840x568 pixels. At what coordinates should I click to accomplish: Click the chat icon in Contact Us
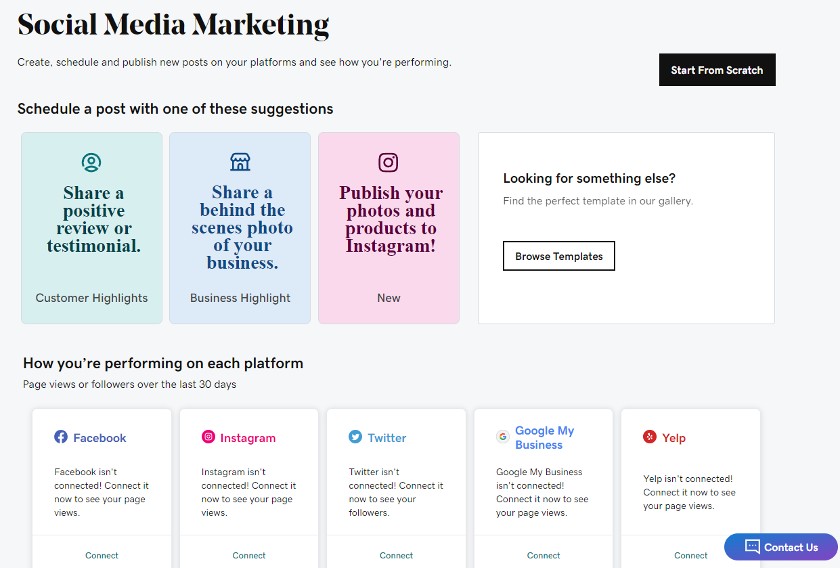coord(752,547)
